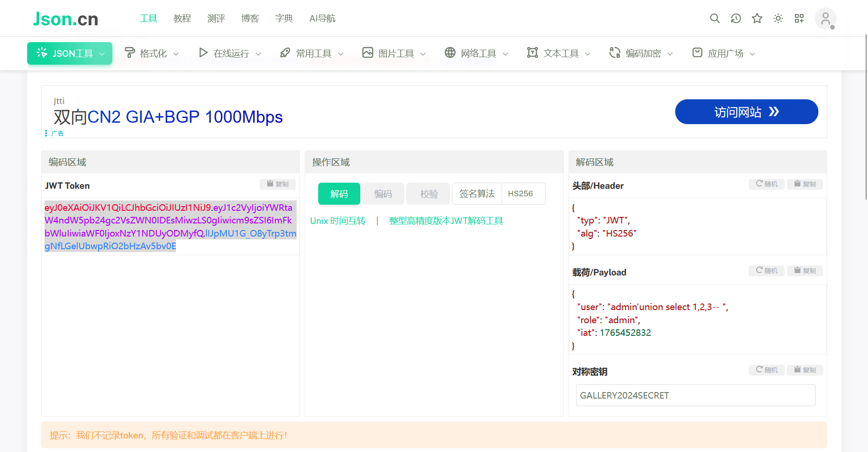
Task: Click the page vertical scrollbar
Action: pyautogui.click(x=866, y=117)
